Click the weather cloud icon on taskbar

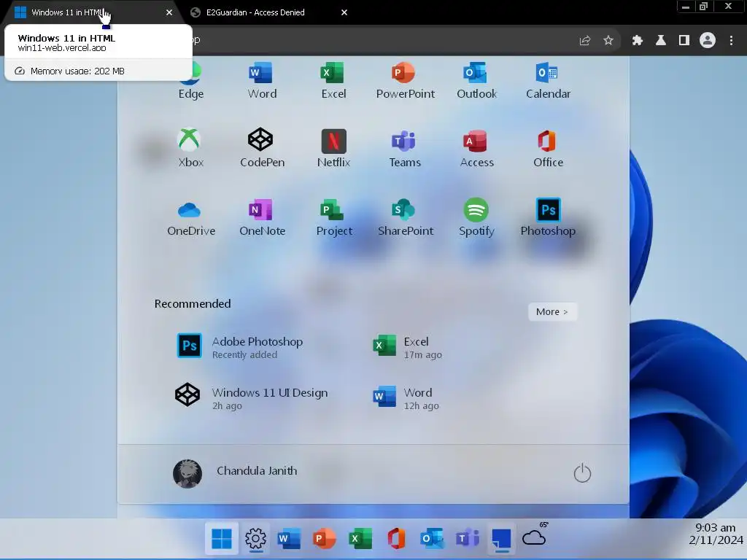coord(535,537)
